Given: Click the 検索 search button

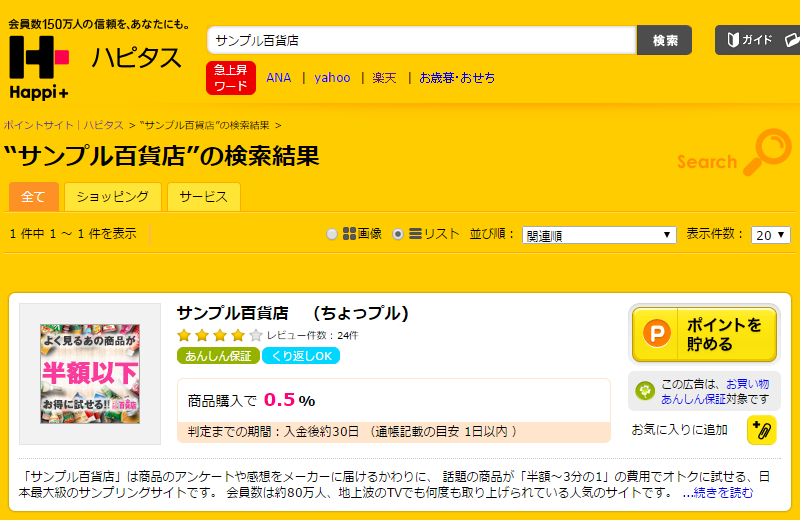Looking at the screenshot, I should (x=664, y=40).
